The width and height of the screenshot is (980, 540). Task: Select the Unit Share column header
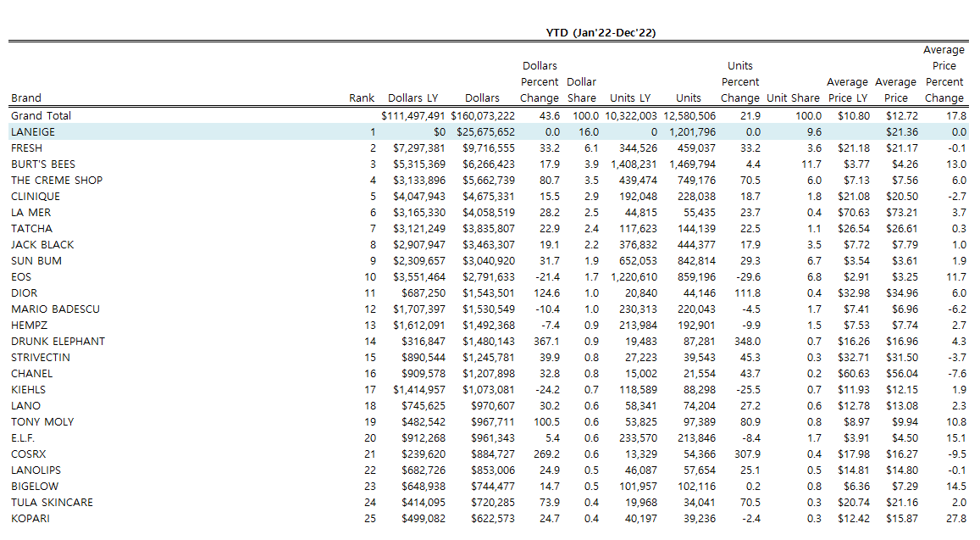coord(793,98)
